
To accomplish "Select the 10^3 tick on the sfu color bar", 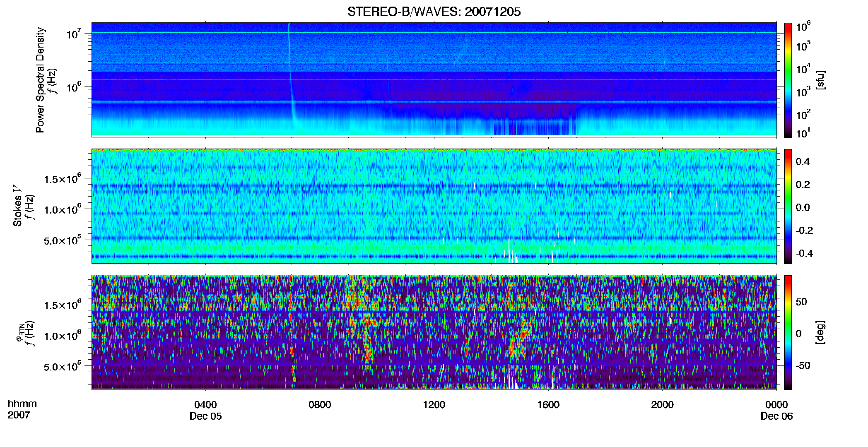I will tap(803, 91).
